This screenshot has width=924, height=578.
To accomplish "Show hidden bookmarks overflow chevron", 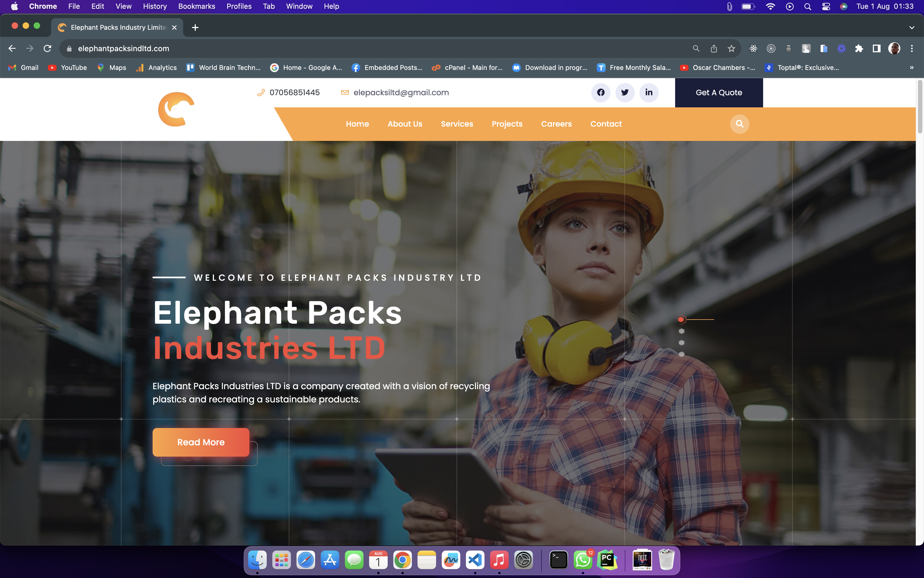I will pyautogui.click(x=912, y=68).
